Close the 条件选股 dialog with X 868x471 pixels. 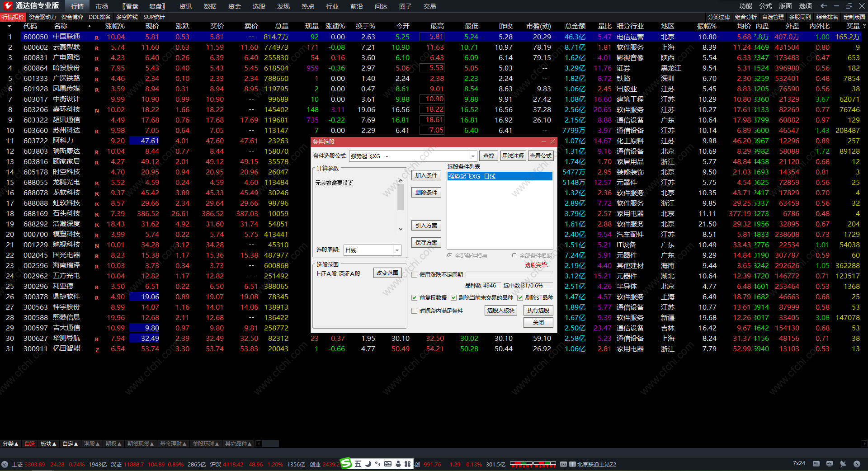(x=552, y=141)
